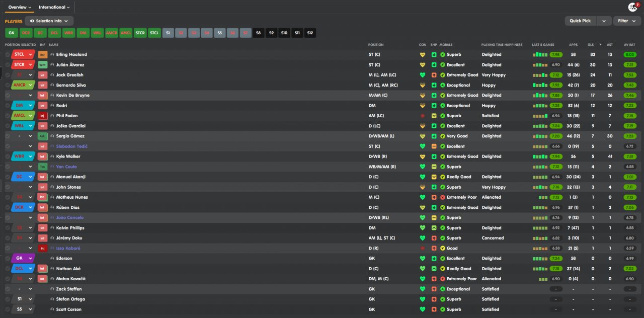The width and height of the screenshot is (644, 318).
Task: Toggle the selection circle beside Erling Haaland
Action: click(x=8, y=54)
